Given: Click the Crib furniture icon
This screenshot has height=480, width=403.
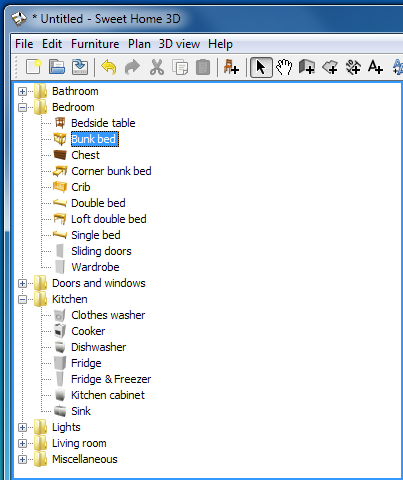Looking at the screenshot, I should [x=60, y=187].
